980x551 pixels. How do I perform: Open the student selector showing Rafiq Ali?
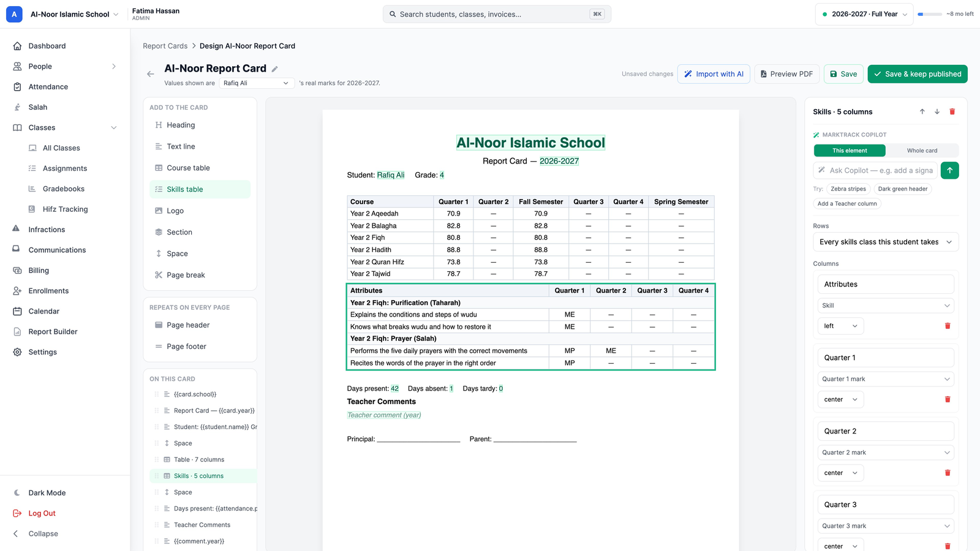(x=257, y=83)
